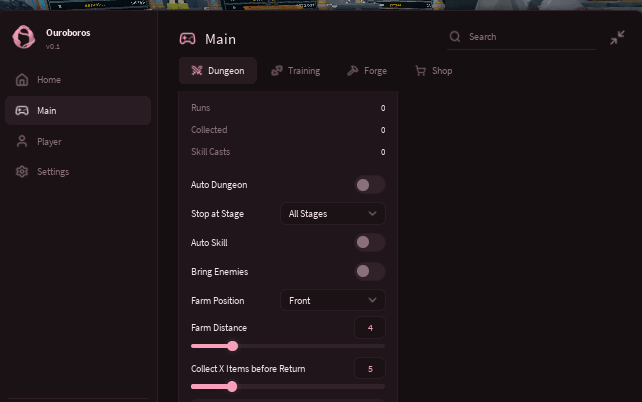Click Collect X Items before Return label
Screen dimensions: 642x402
(x=248, y=369)
